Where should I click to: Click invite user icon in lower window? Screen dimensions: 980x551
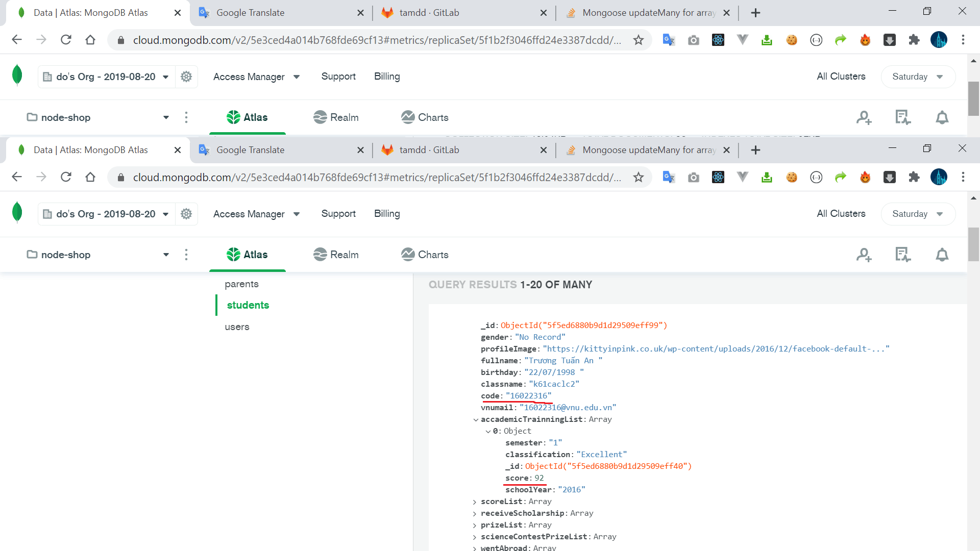(864, 255)
